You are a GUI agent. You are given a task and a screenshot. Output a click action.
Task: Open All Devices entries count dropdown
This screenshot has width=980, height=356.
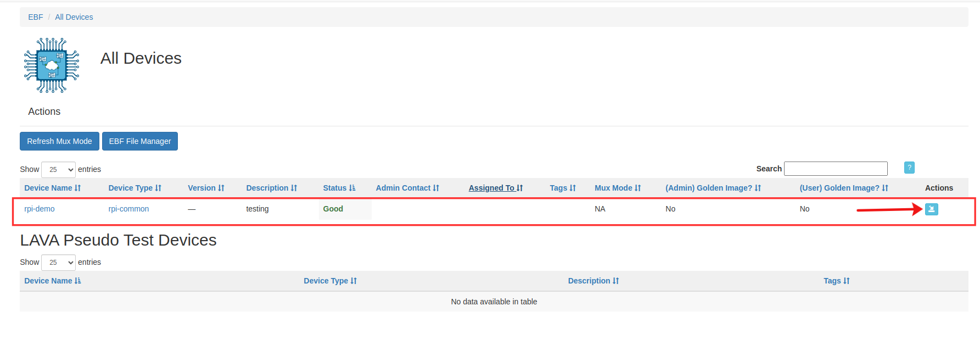pyautogui.click(x=58, y=169)
